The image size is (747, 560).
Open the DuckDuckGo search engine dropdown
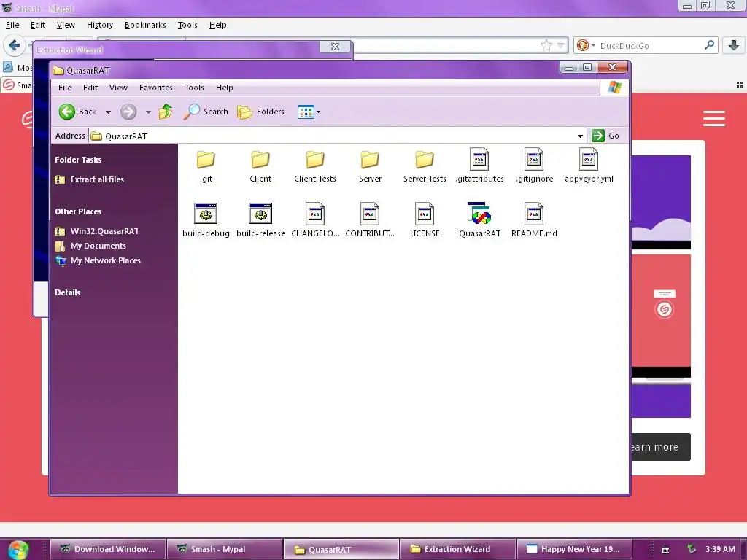586,45
